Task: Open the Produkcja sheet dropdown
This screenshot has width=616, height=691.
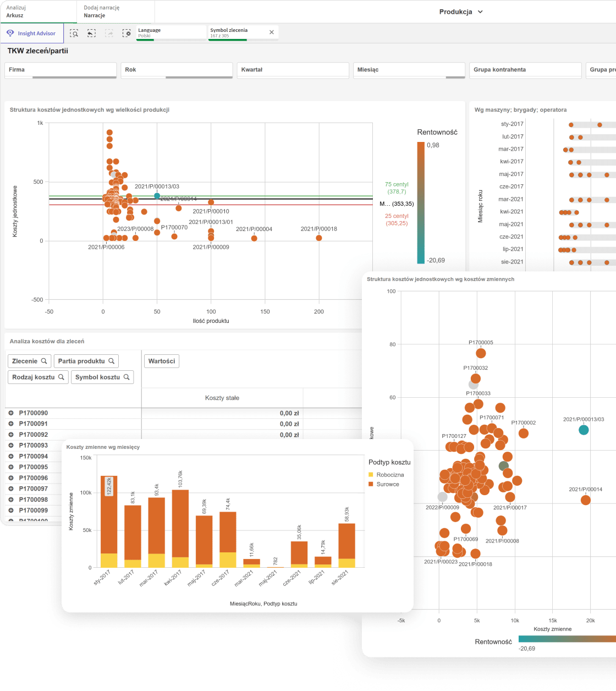Action: tap(461, 12)
